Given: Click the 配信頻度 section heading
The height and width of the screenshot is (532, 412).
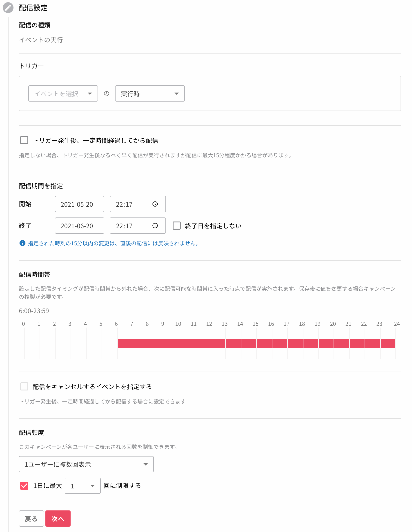Looking at the screenshot, I should [31, 433].
